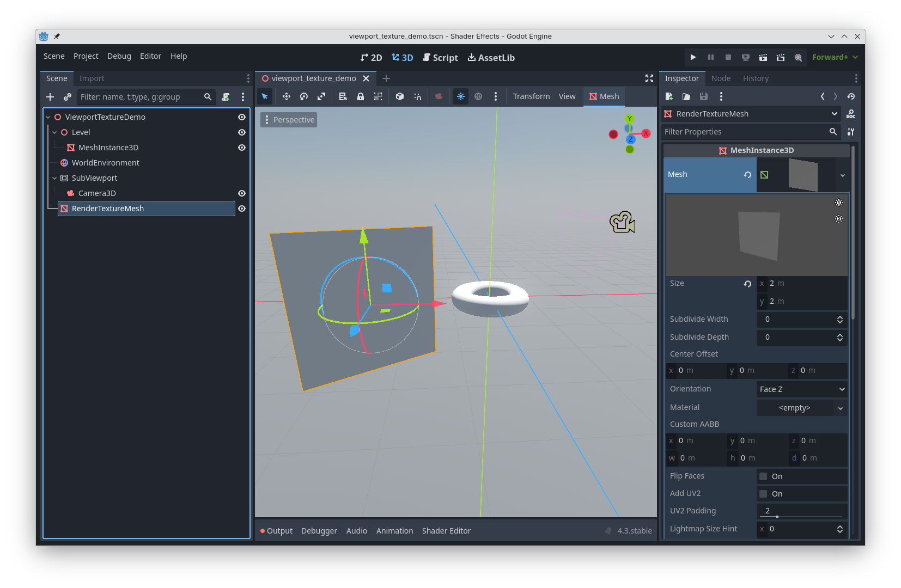The image size is (901, 588).
Task: Attach a script to the selected node
Action: [226, 97]
